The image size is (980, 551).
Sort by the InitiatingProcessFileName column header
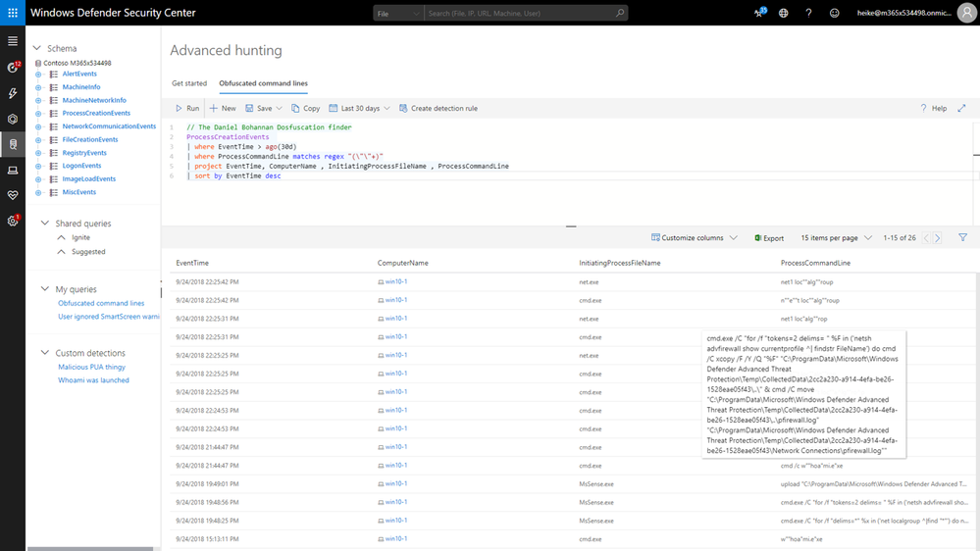pos(619,263)
